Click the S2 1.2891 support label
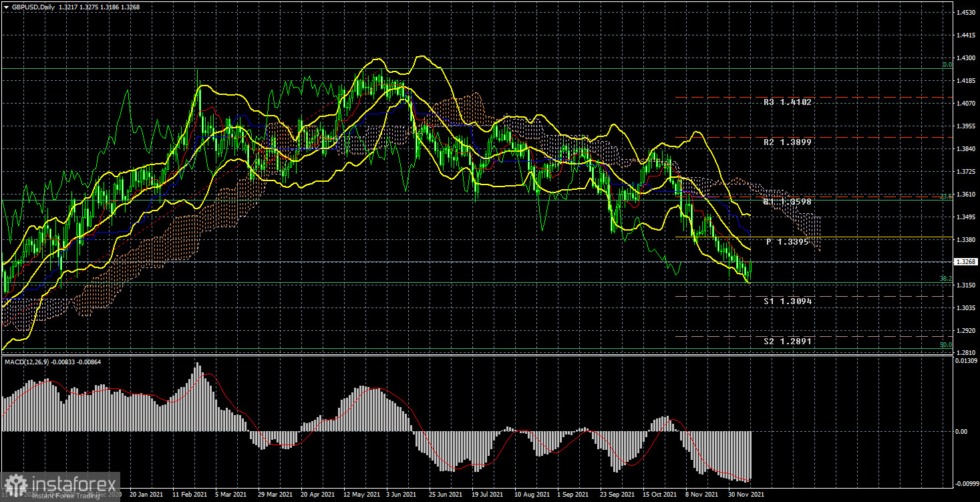980x502 pixels. [x=788, y=341]
